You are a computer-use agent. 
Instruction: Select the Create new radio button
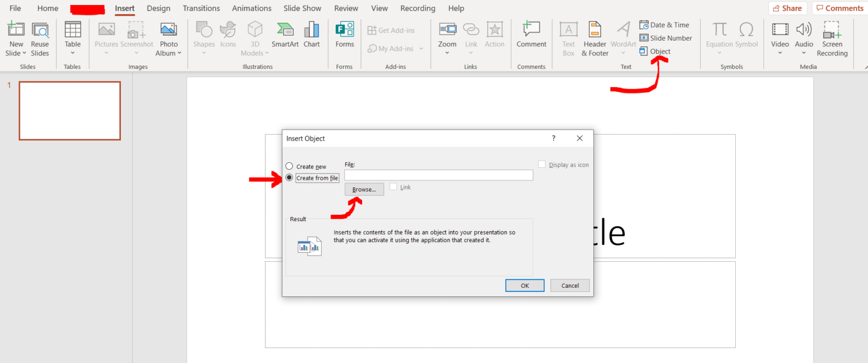coord(289,166)
